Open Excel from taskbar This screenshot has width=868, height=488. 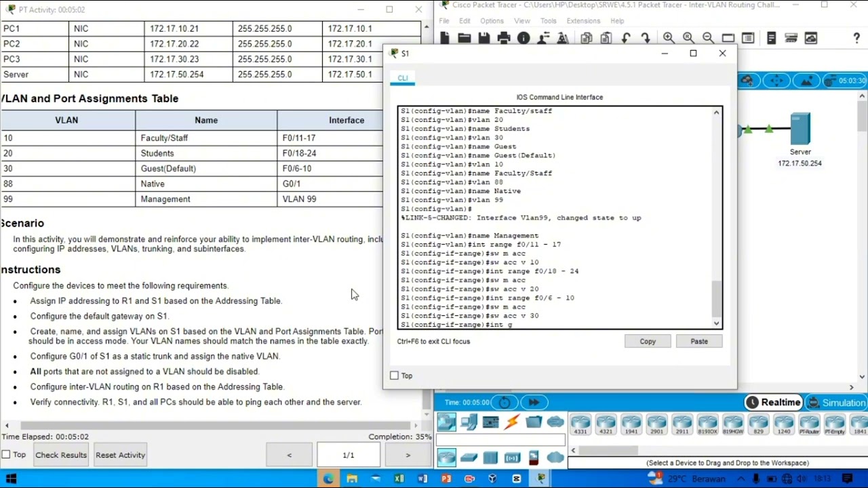point(399,479)
